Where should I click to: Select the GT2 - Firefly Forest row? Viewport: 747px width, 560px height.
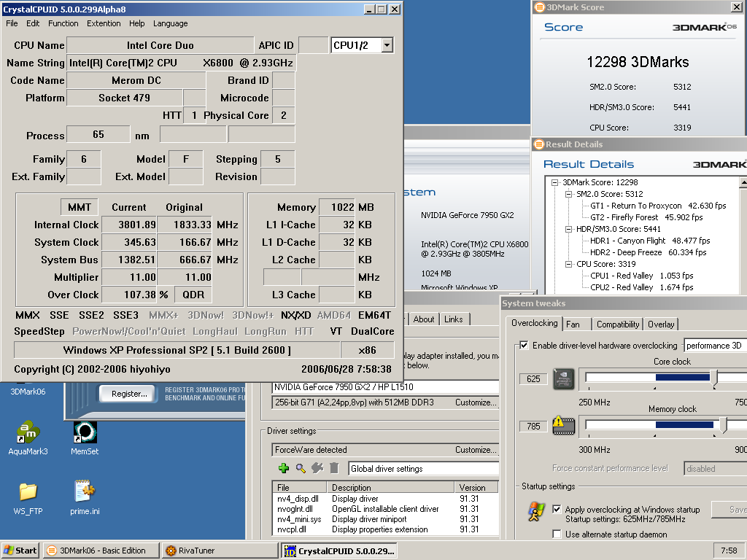coord(646,217)
